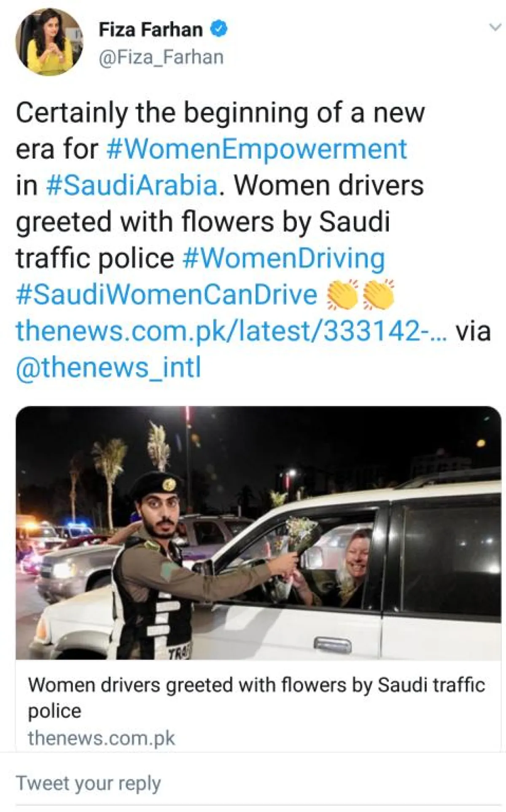The width and height of the screenshot is (506, 812).
Task: Click the thenews.com.pk card domain
Action: coord(101,739)
